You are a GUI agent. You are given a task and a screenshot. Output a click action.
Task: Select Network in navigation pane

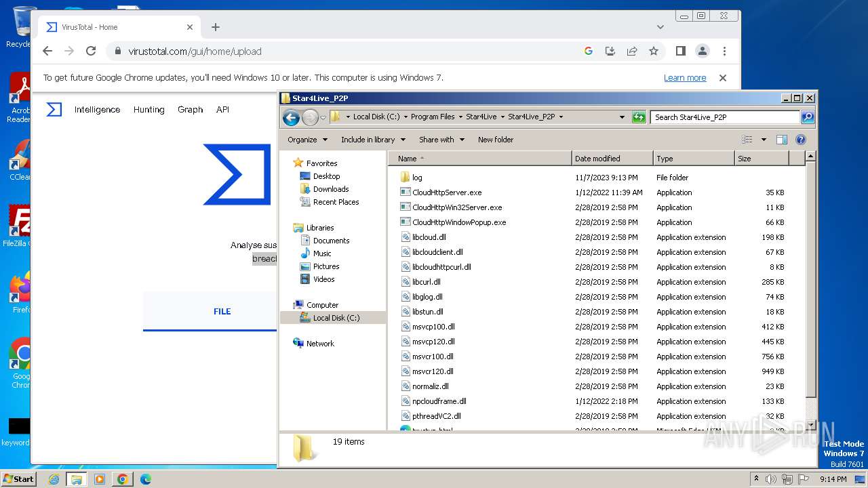tap(320, 344)
